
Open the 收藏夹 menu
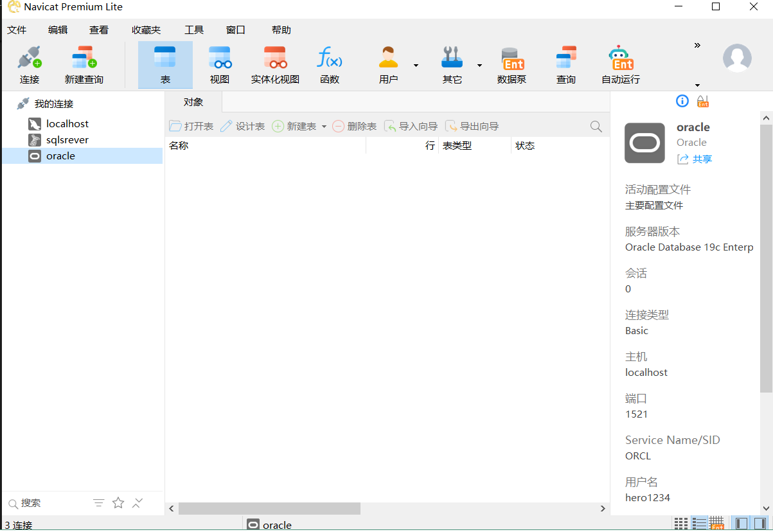point(147,30)
